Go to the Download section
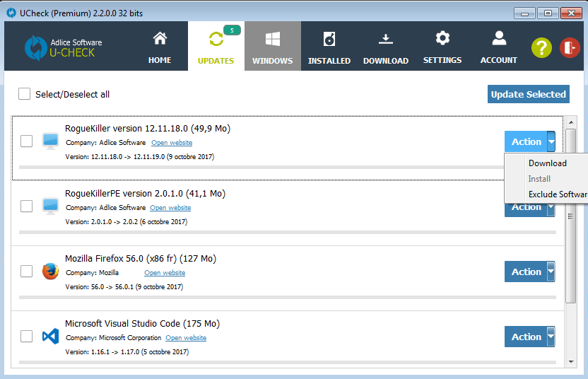This screenshot has height=379, width=588. coord(385,47)
